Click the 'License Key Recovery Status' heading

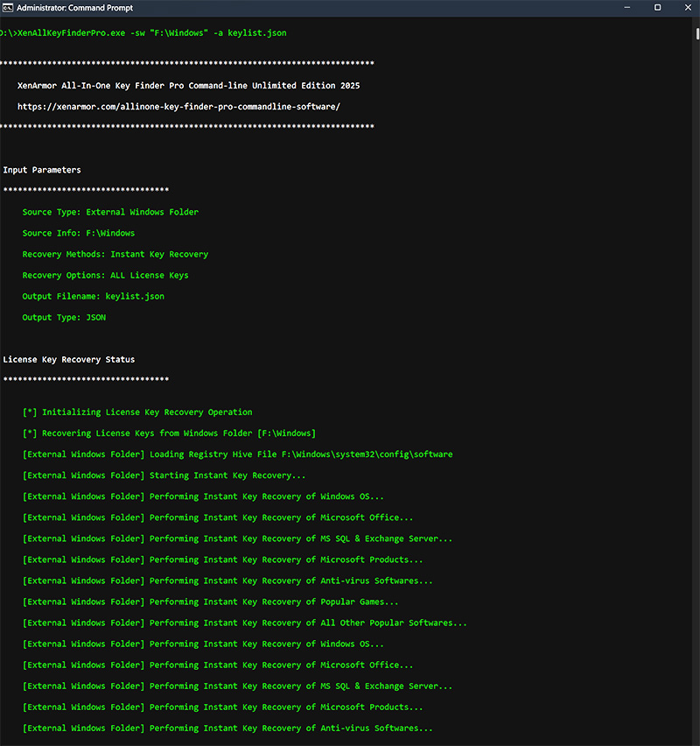tap(69, 359)
